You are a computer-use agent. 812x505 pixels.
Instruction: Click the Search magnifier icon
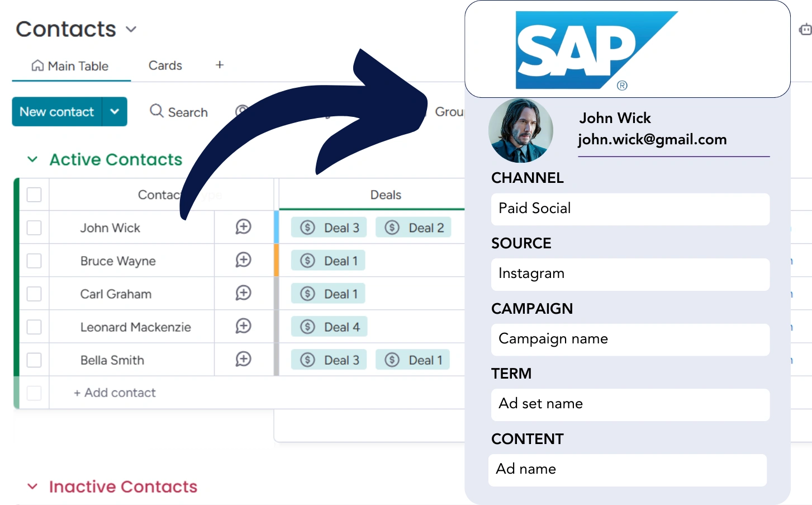pyautogui.click(x=156, y=111)
